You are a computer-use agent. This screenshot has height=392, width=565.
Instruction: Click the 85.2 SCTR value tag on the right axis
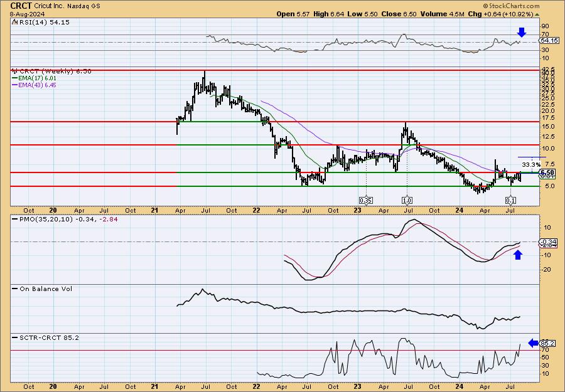click(547, 344)
